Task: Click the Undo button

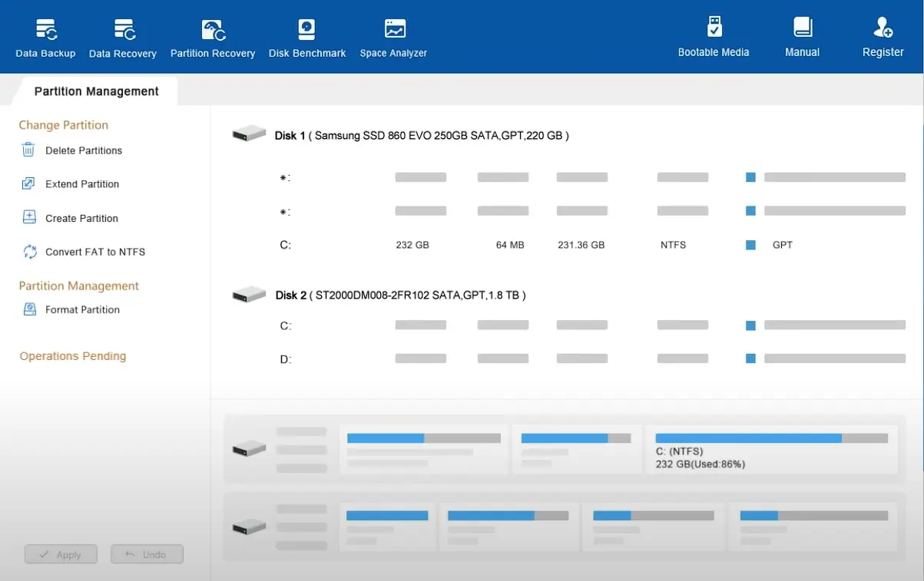Action: (x=147, y=554)
